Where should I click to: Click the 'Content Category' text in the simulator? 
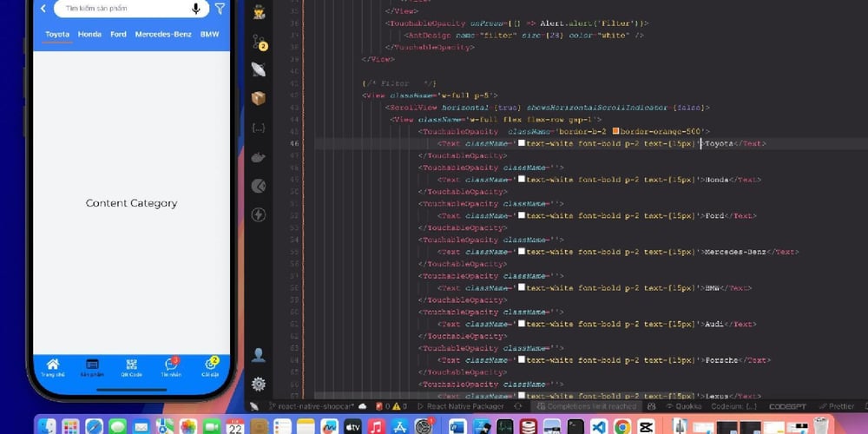click(131, 203)
